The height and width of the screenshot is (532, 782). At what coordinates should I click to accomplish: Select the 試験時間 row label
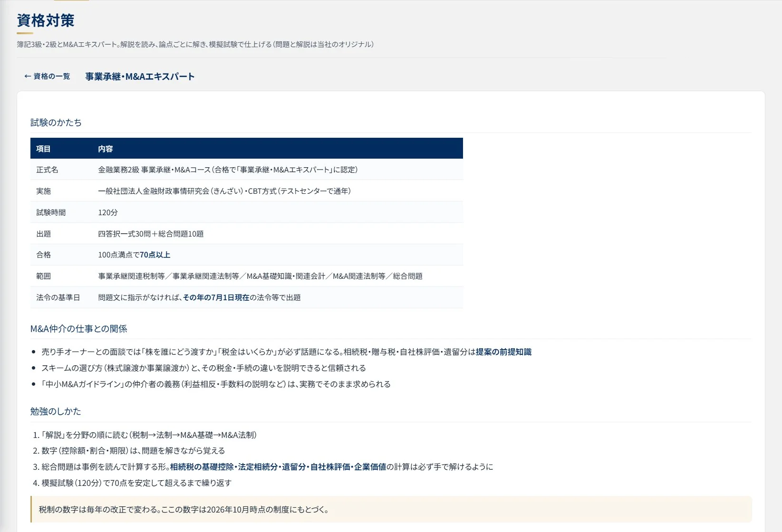click(x=51, y=212)
